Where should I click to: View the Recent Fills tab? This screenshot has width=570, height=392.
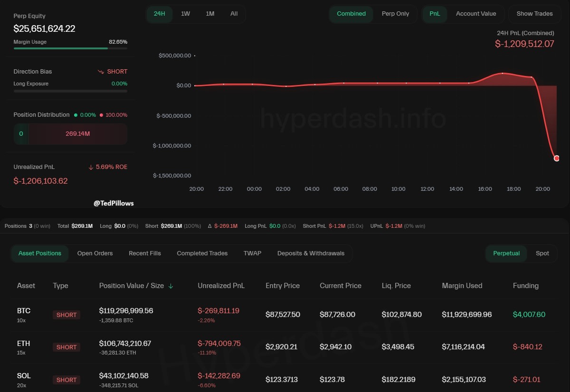point(145,253)
